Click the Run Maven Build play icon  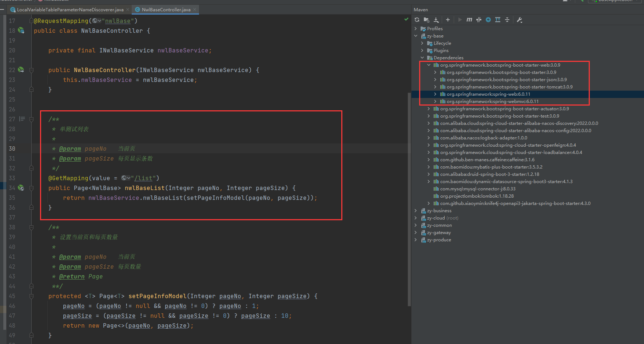[460, 20]
